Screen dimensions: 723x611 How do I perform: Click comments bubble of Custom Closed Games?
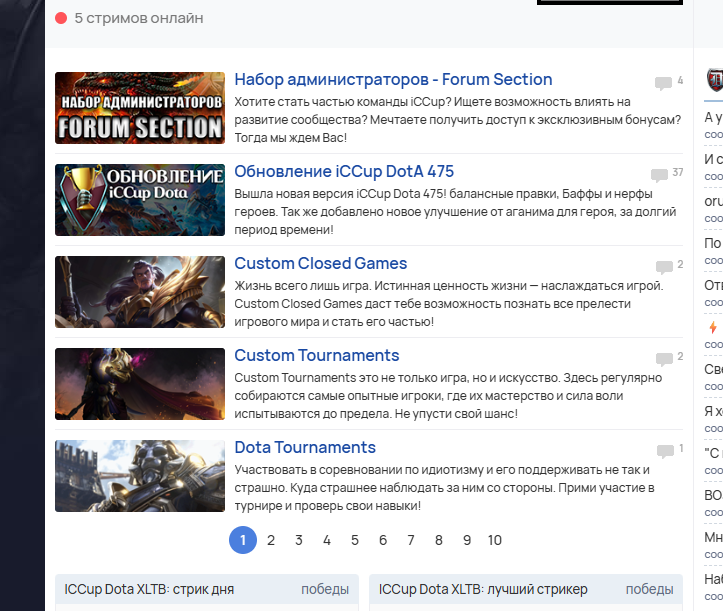click(x=664, y=267)
